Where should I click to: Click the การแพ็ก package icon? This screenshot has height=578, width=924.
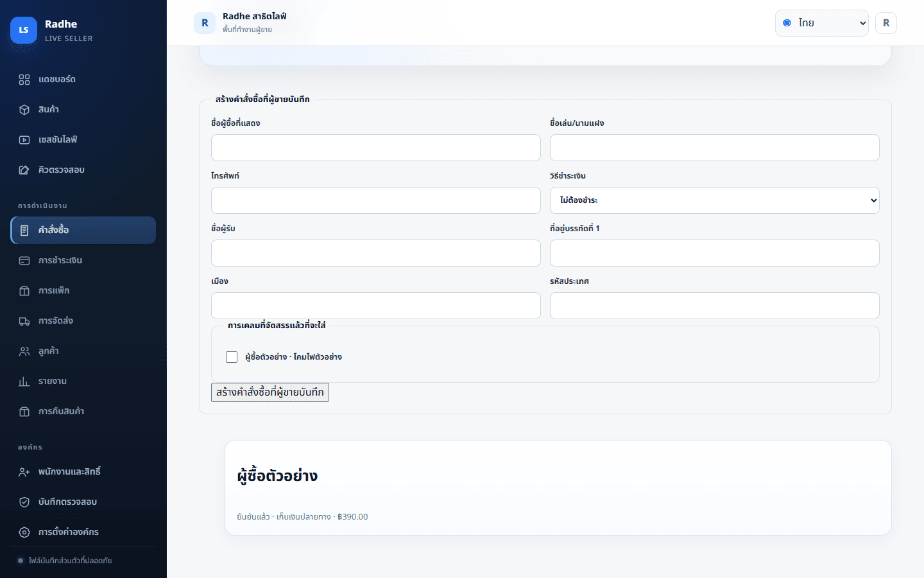[24, 291]
